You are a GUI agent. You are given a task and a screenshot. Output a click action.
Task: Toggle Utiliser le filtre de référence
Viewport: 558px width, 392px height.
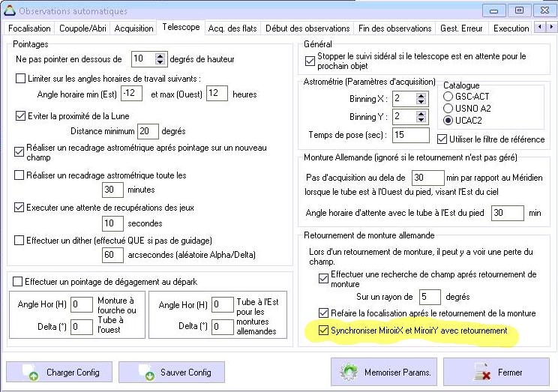pos(442,138)
